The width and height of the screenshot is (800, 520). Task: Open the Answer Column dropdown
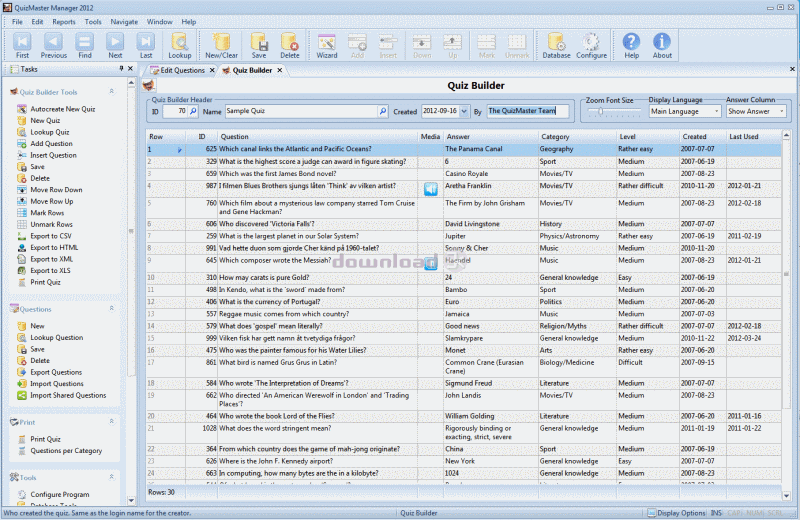[x=781, y=111]
